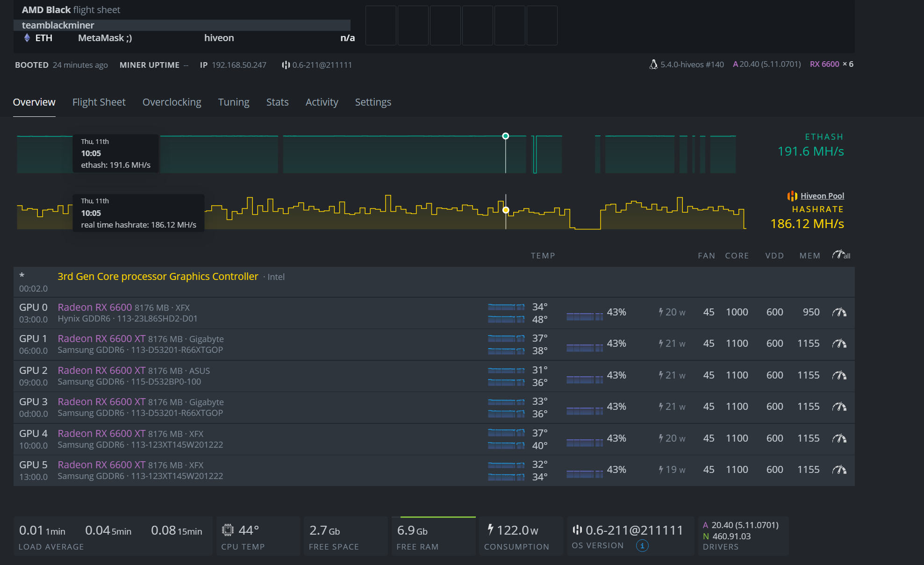924x565 pixels.
Task: Open the Settings tab
Action: pos(373,102)
